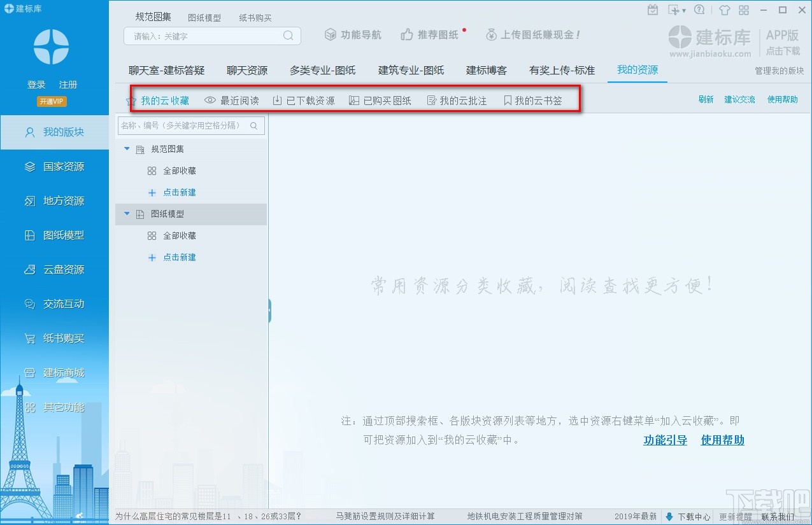Open the module grid icon near minimize
Viewport: 812px width, 525px height.
[745, 10]
